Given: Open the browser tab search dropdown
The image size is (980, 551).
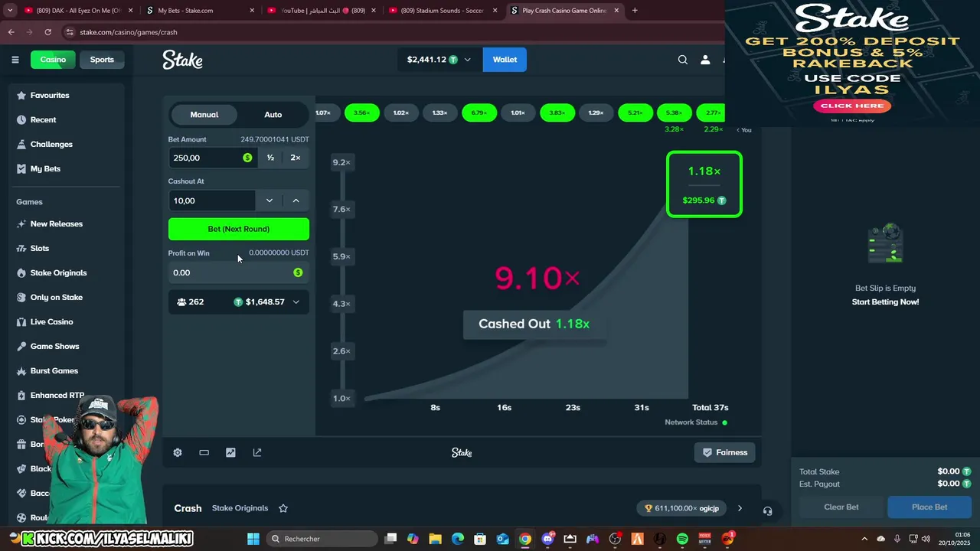Looking at the screenshot, I should pyautogui.click(x=11, y=11).
